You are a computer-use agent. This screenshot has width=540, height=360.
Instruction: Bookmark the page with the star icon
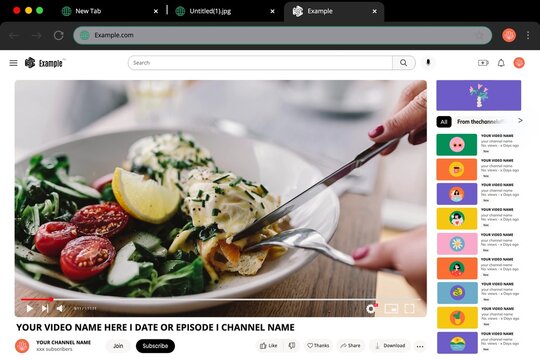tap(479, 35)
